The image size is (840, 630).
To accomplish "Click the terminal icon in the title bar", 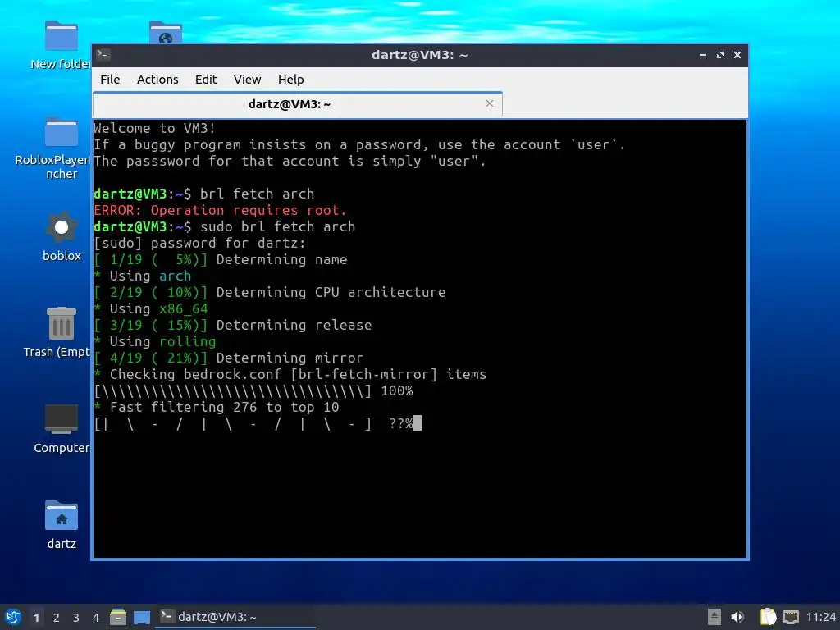I will pyautogui.click(x=103, y=55).
